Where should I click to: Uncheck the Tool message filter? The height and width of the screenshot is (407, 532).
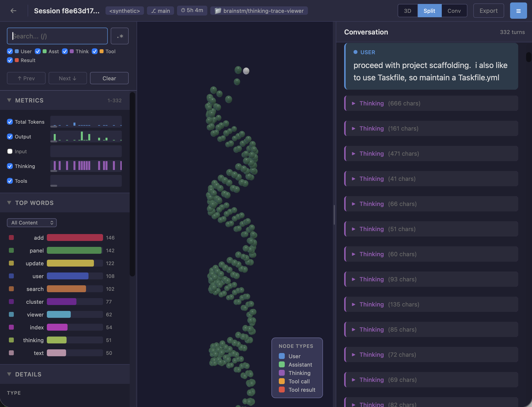coord(95,51)
